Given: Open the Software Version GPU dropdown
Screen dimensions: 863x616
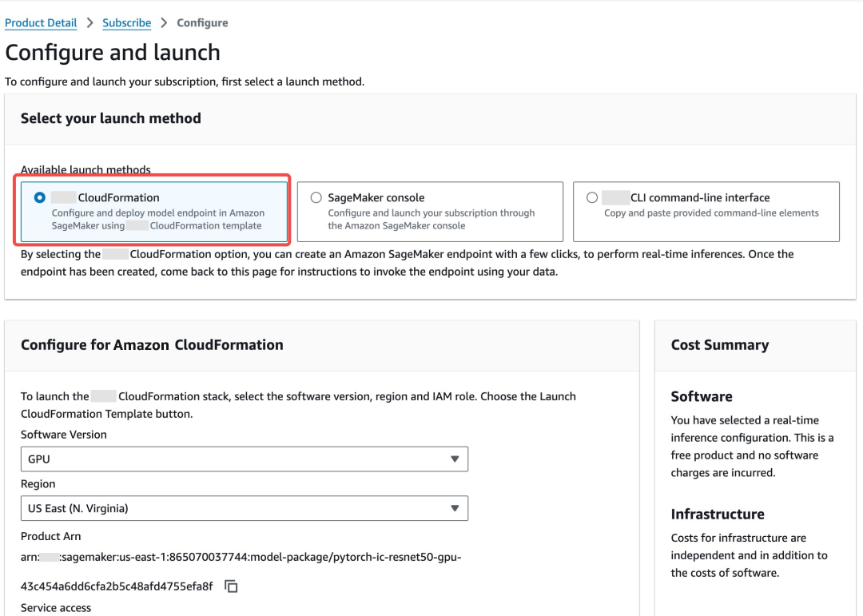Looking at the screenshot, I should tap(245, 459).
